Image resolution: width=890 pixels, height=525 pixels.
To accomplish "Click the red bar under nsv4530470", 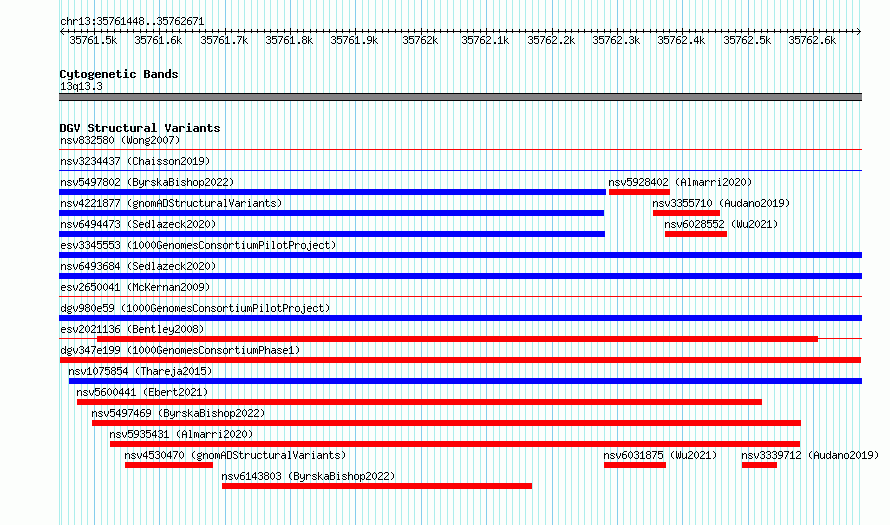I will [x=169, y=465].
